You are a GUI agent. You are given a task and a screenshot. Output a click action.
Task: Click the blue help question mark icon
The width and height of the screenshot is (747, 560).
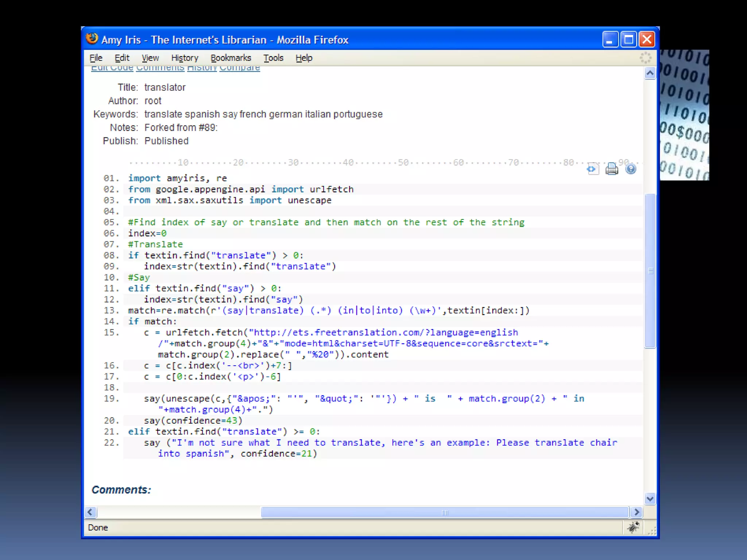tap(631, 169)
